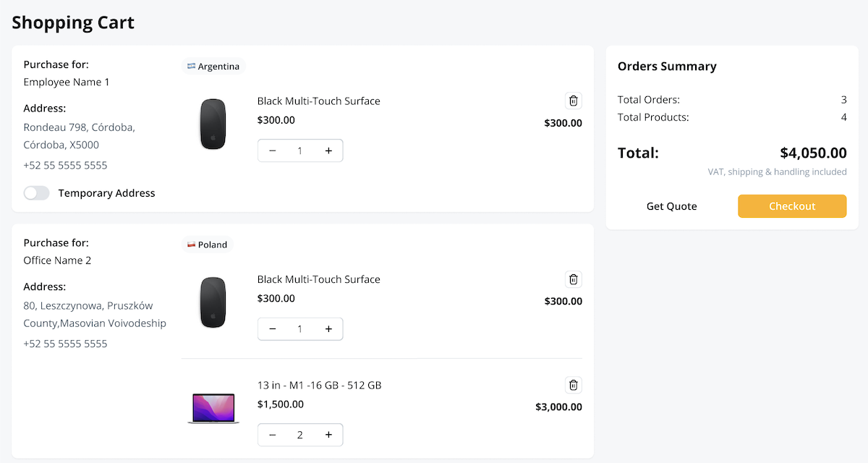Click the Get Quote button

point(671,206)
